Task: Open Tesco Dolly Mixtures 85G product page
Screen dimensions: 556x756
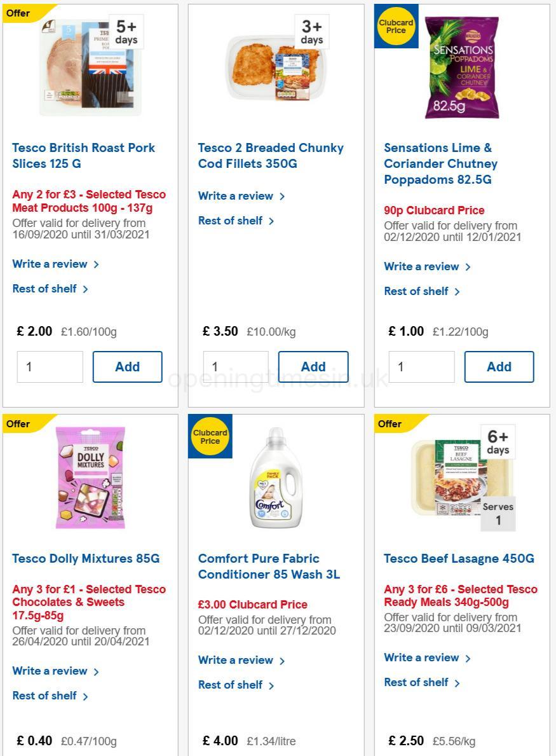Action: click(85, 558)
